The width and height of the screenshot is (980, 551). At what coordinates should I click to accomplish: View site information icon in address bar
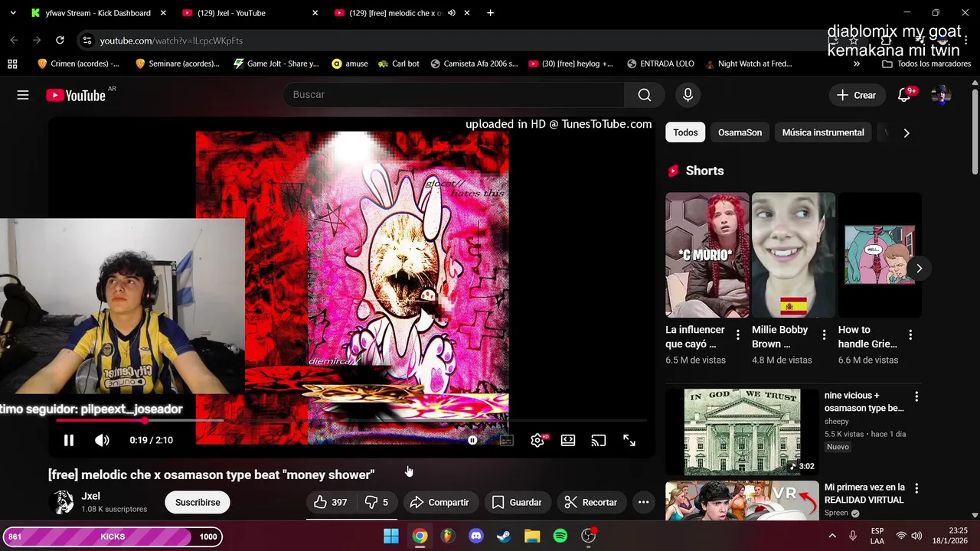(x=87, y=41)
